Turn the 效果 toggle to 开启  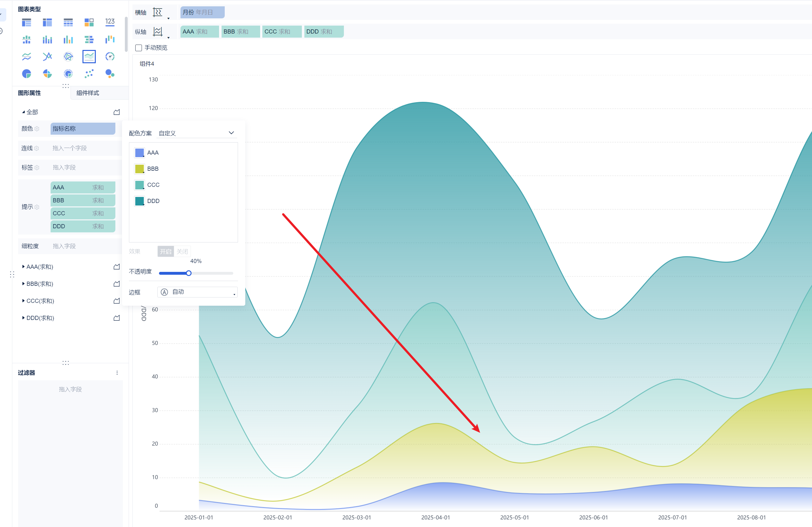tap(166, 252)
